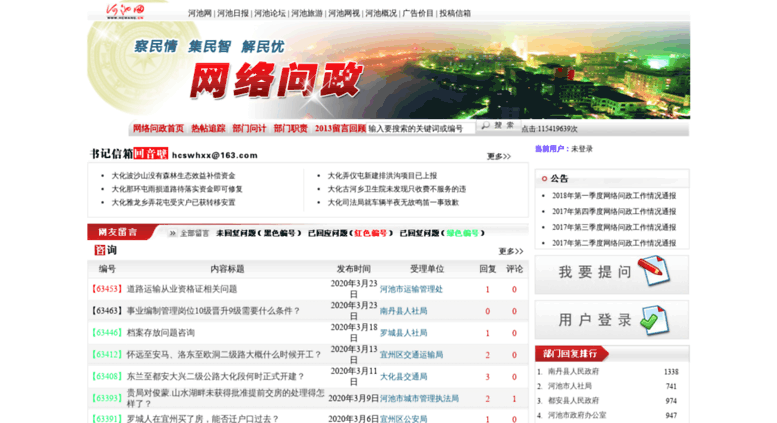Filter by 已回应问题（红色编号）
Image resolution: width=777 pixels, height=423 pixels.
pyautogui.click(x=350, y=233)
